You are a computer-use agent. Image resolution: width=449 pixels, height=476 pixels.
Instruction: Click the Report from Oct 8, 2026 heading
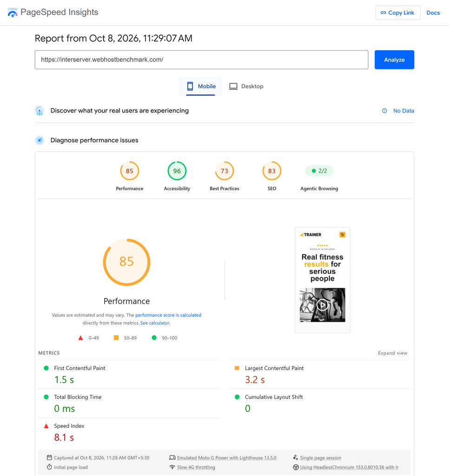pos(113,38)
